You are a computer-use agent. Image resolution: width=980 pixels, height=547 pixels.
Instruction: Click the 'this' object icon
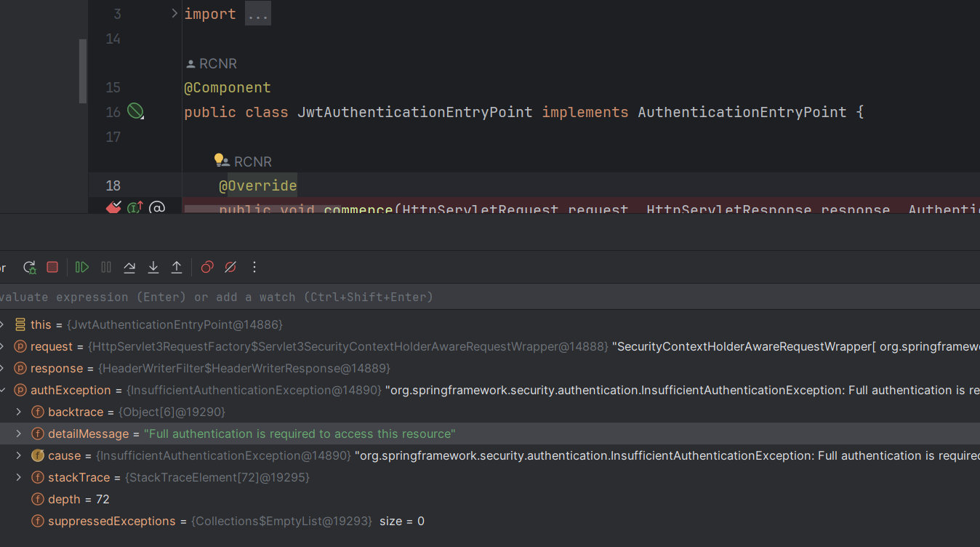(x=20, y=324)
